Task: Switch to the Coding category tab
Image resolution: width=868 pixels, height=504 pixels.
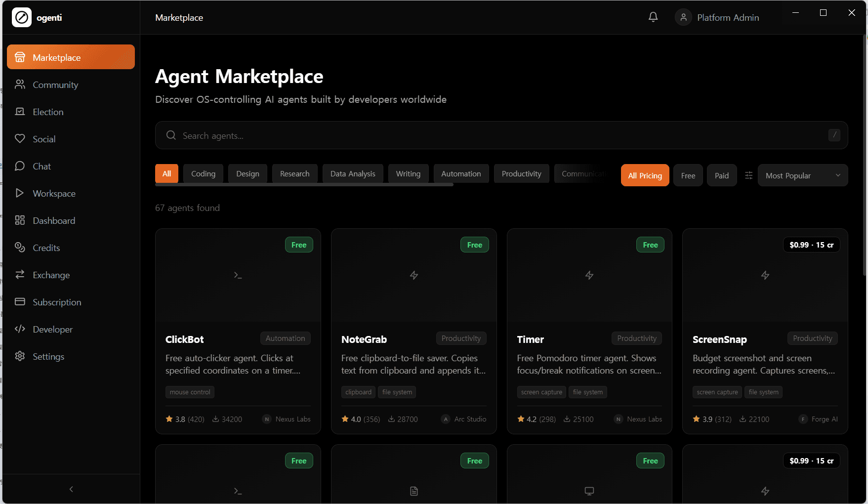Action: coord(203,173)
